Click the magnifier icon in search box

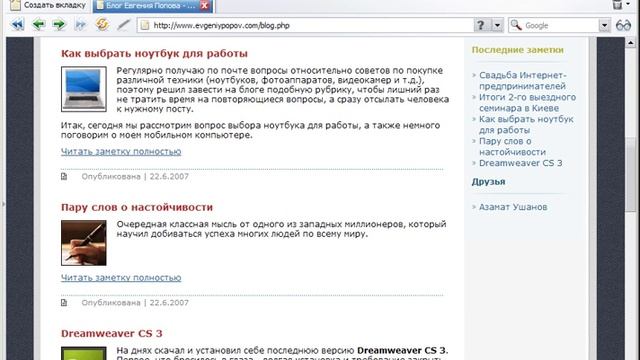point(516,25)
